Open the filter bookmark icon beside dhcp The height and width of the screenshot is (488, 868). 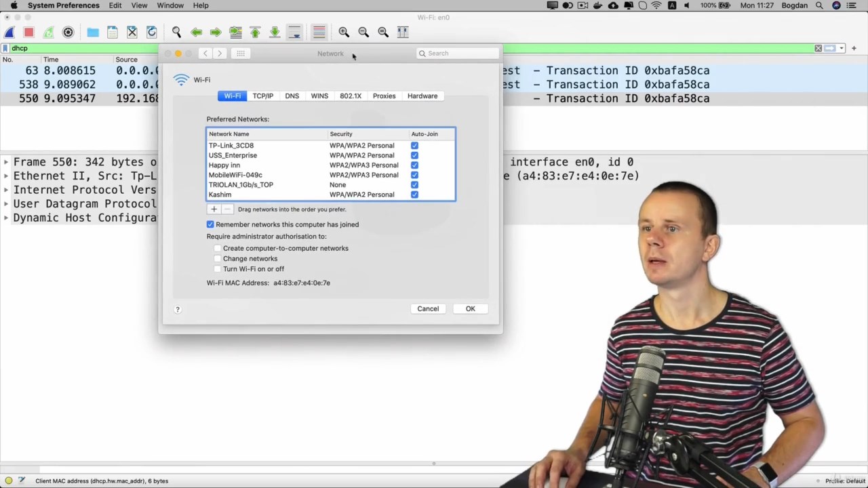(5, 48)
